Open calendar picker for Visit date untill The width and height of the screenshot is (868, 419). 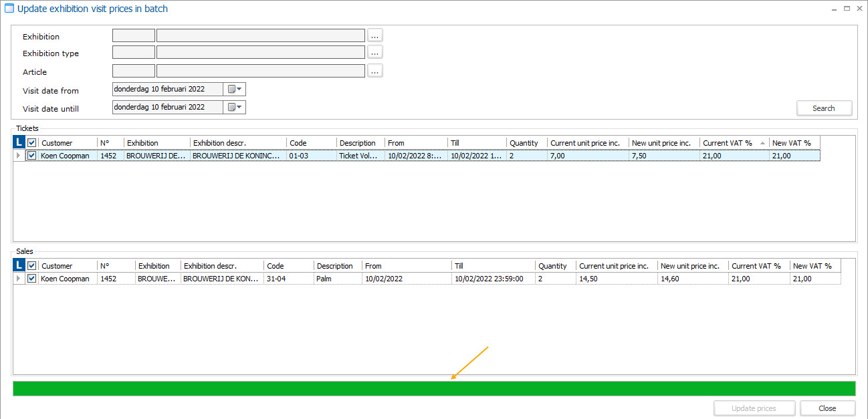point(235,107)
